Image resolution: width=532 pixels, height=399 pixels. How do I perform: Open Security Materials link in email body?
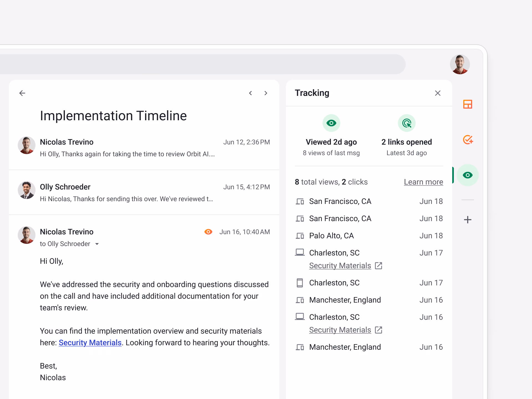(x=90, y=343)
